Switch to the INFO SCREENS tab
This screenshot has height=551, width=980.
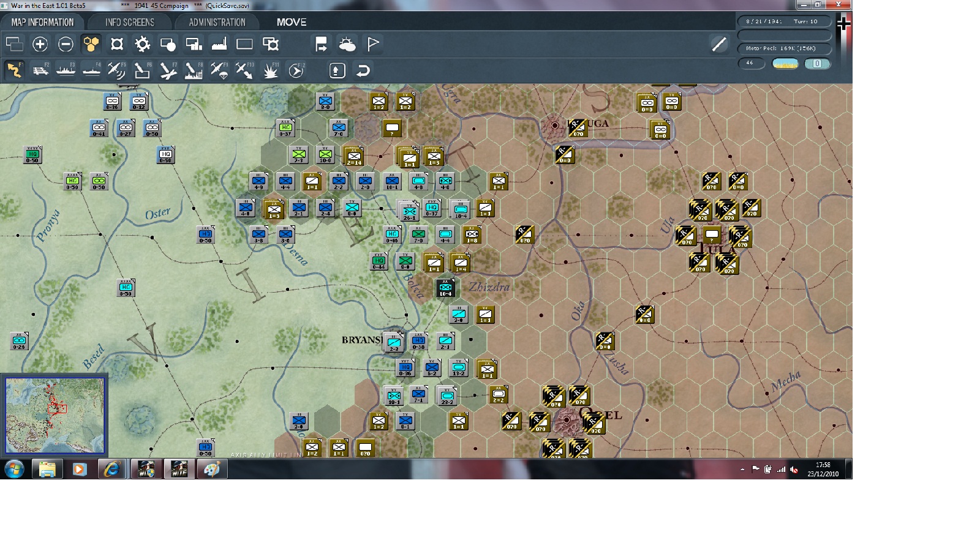click(130, 22)
